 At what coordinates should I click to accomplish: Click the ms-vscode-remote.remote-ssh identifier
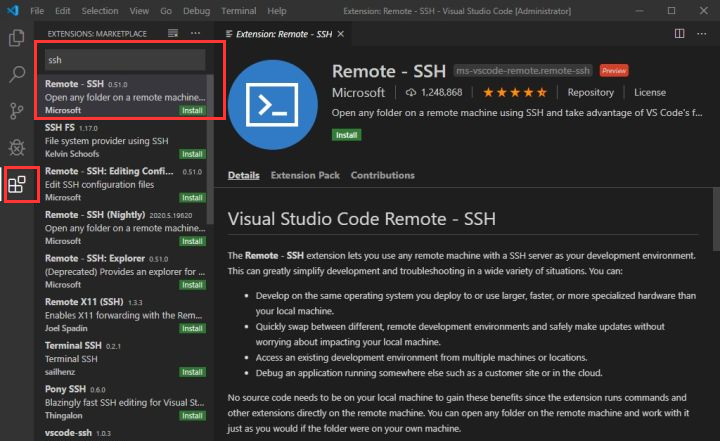523,71
